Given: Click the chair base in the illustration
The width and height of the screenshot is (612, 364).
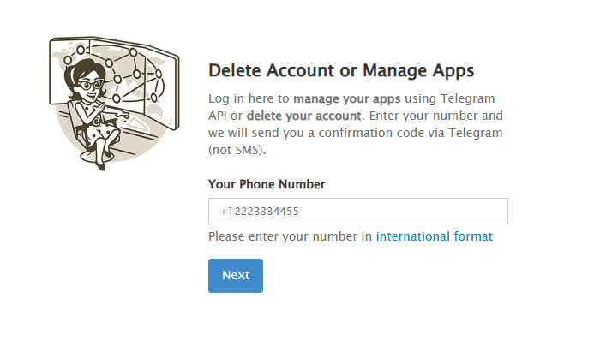Looking at the screenshot, I should click(96, 157).
